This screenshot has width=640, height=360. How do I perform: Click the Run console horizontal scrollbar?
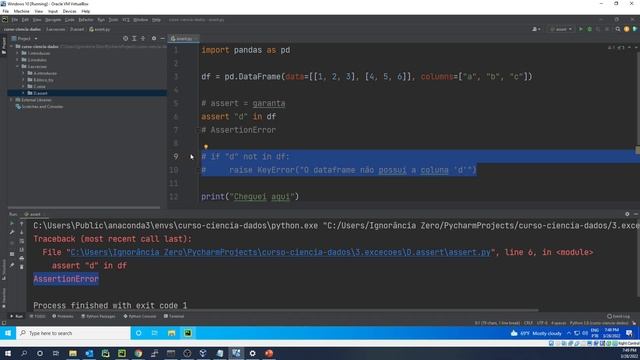(286, 310)
